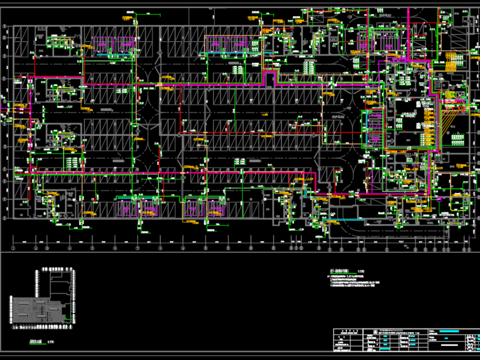
Task: Select the bottom-left pair of magenta shaft boxes
Action: [137, 208]
